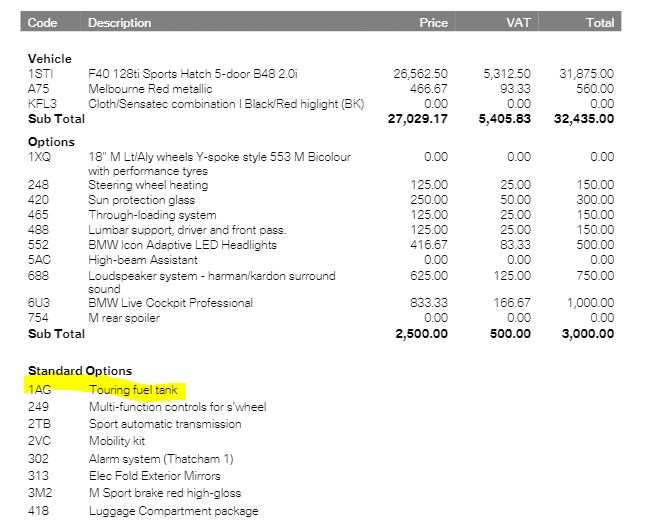The height and width of the screenshot is (520, 649).
Task: Select the Vehicle section heading
Action: 50,59
